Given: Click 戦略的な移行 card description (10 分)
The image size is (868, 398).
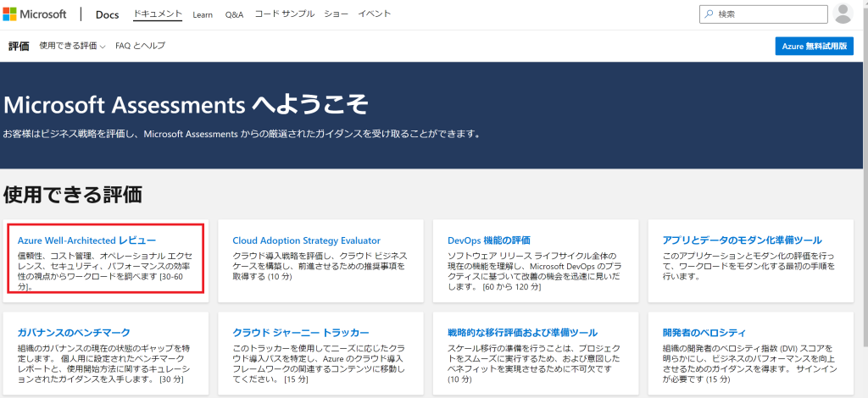Looking at the screenshot, I should (534, 364).
